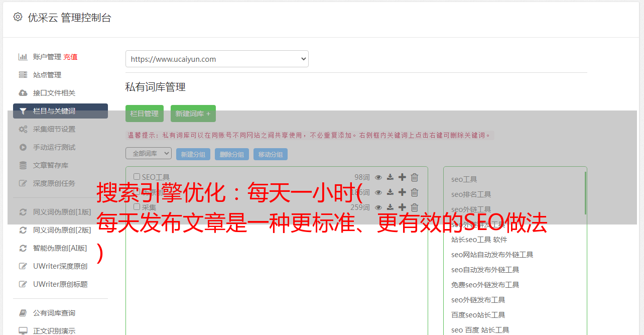Click the 删除分组 button
644x335 pixels.
232,154
